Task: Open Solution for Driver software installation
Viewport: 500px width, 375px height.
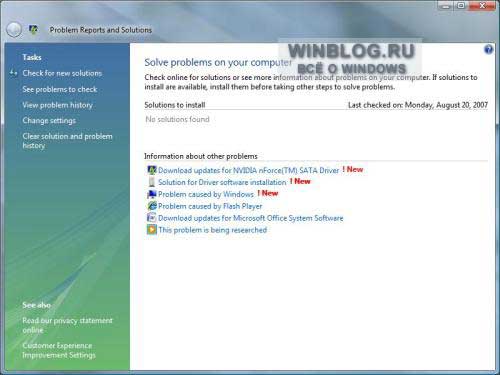Action: (x=222, y=182)
